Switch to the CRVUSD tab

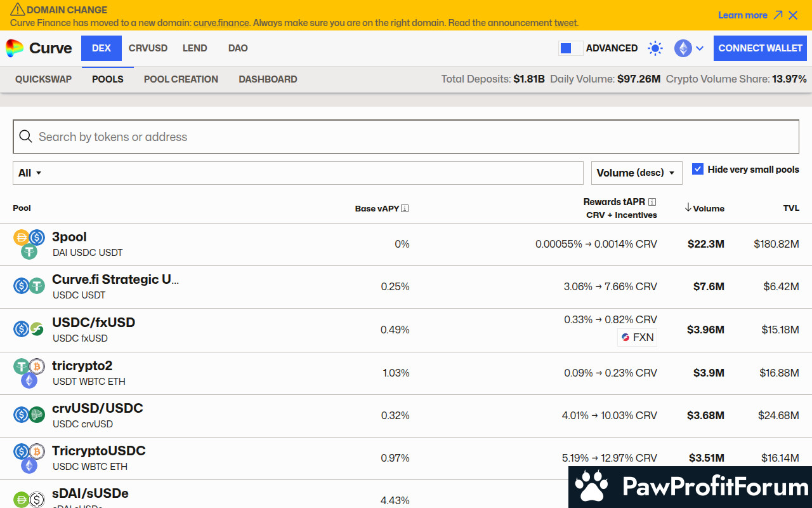point(148,48)
